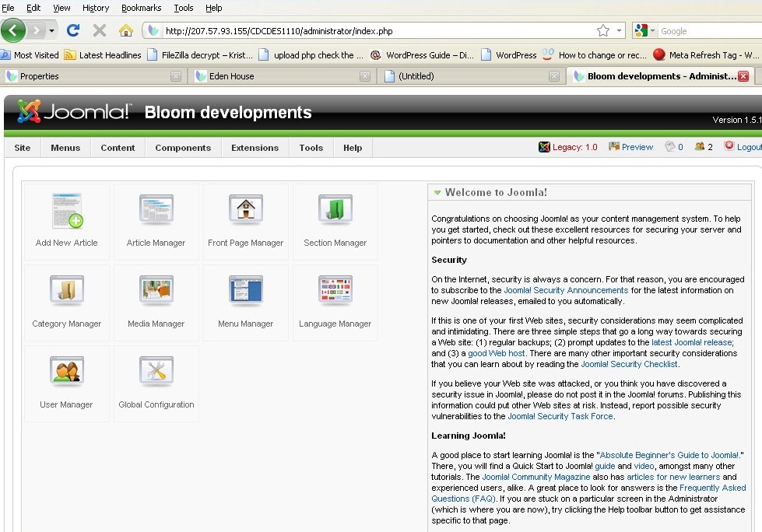This screenshot has height=532, width=762.
Task: Open the browser History menu
Action: click(x=96, y=8)
